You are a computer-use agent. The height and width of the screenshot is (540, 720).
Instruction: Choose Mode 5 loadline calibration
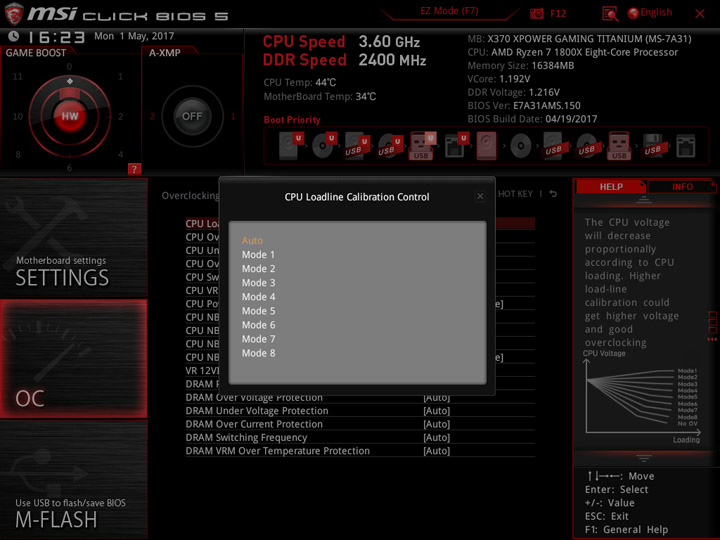[x=259, y=311]
